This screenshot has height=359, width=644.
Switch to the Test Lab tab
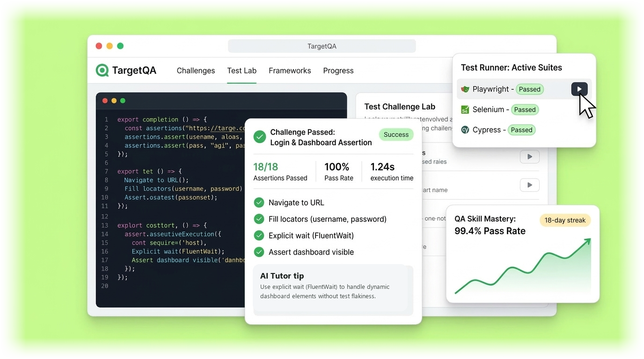pos(241,71)
